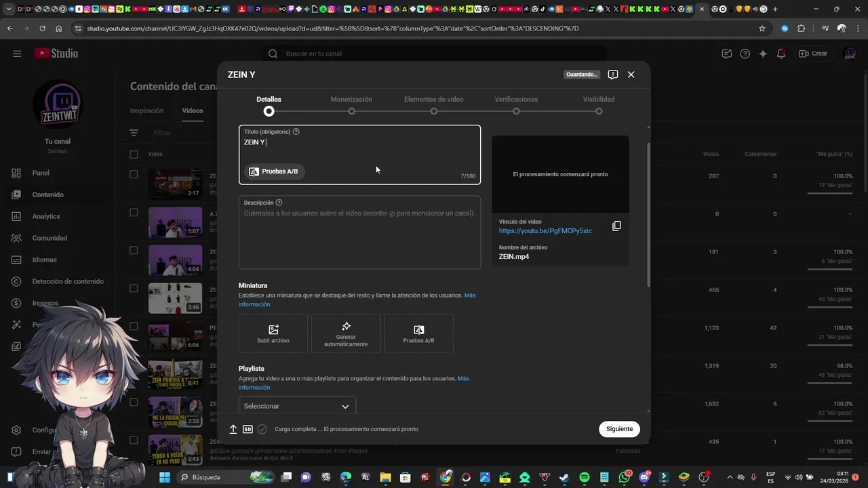Image resolution: width=868 pixels, height=488 pixels.
Task: Bookmark this page with the star icon
Action: 762,28
